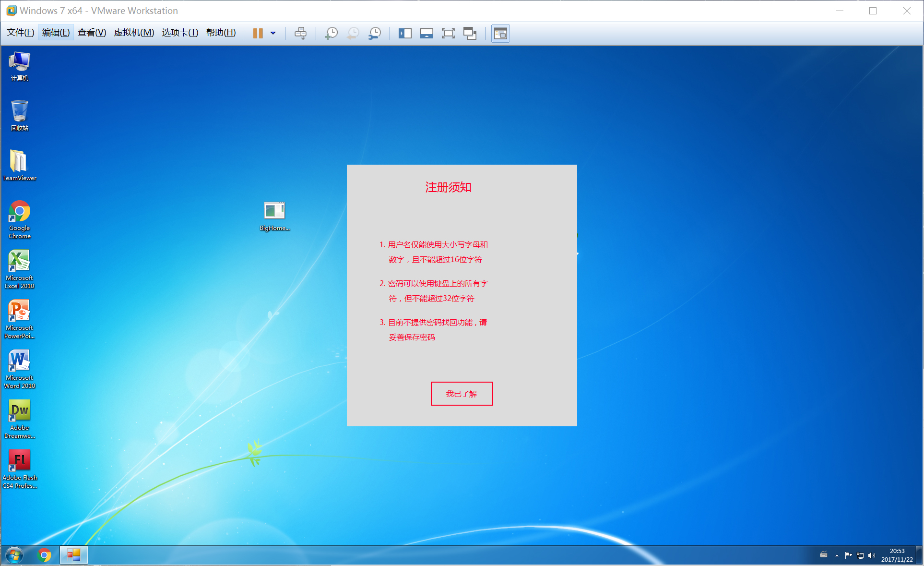The height and width of the screenshot is (566, 924).
Task: Click the 注册须知 heading
Action: pyautogui.click(x=448, y=187)
